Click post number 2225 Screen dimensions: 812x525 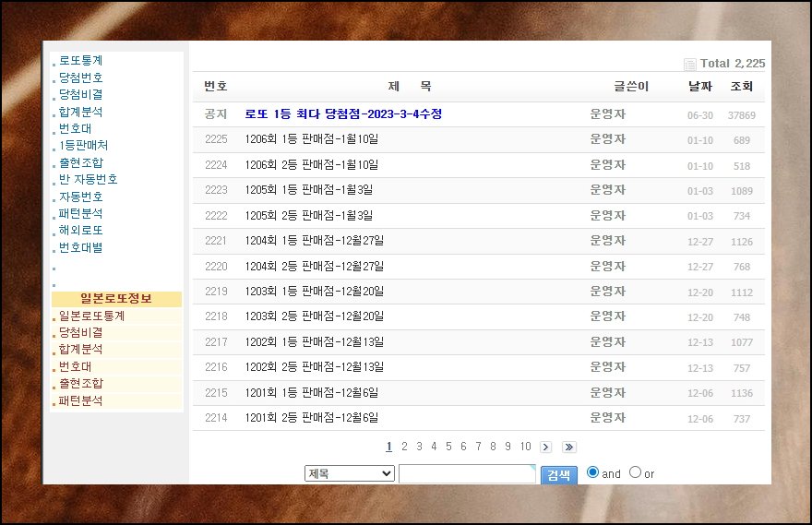(x=216, y=139)
